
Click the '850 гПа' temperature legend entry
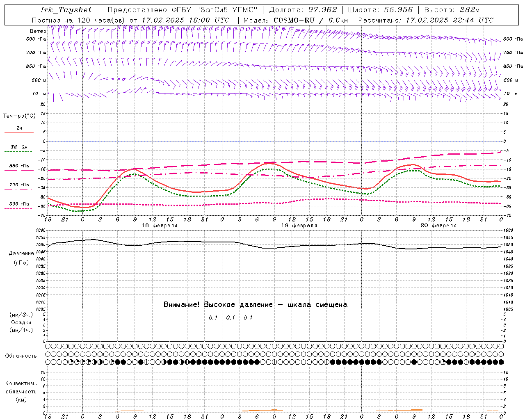click(x=19, y=166)
